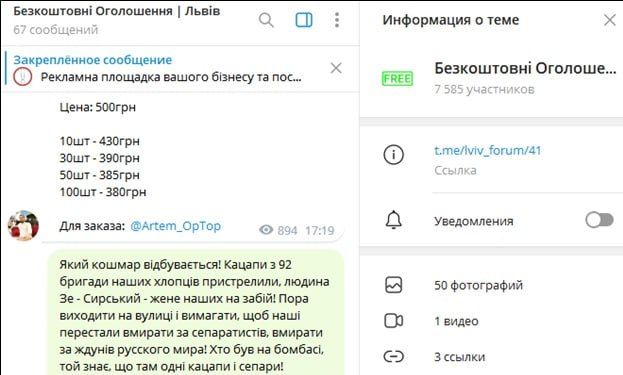Close the topic information panel
The height and width of the screenshot is (375, 623).
(610, 19)
